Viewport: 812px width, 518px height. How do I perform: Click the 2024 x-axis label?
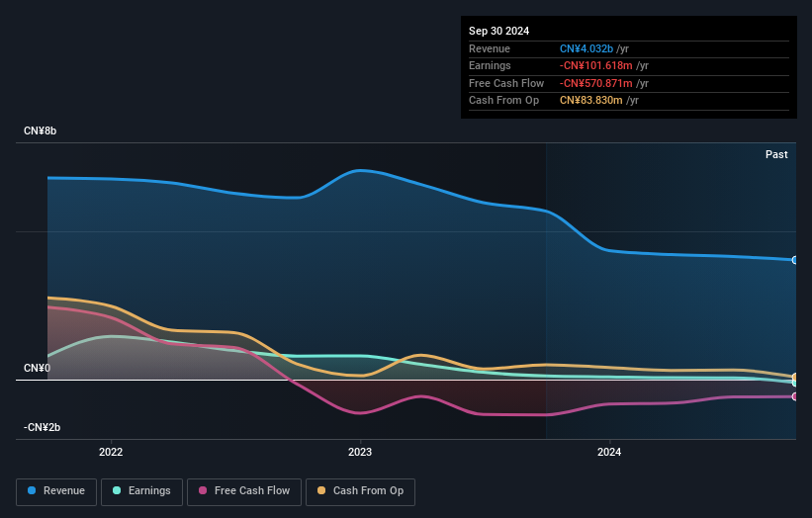(609, 453)
